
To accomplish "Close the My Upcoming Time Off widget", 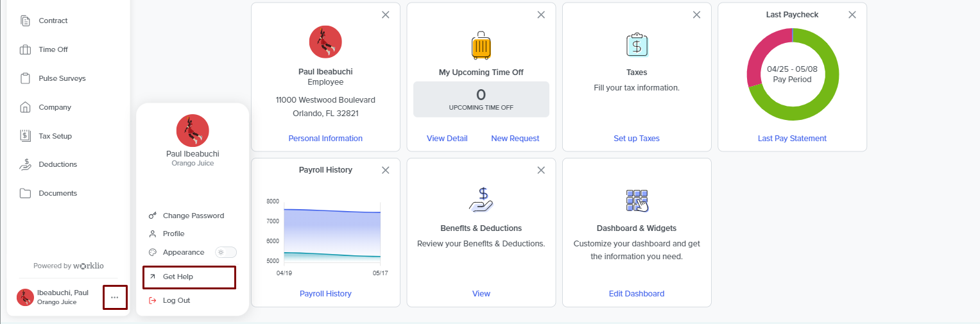I will (541, 15).
